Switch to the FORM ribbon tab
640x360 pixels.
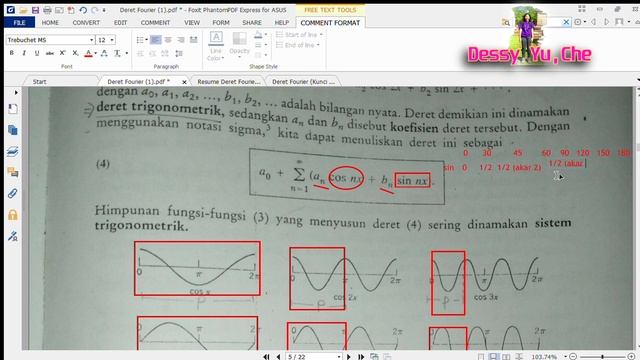(221, 22)
